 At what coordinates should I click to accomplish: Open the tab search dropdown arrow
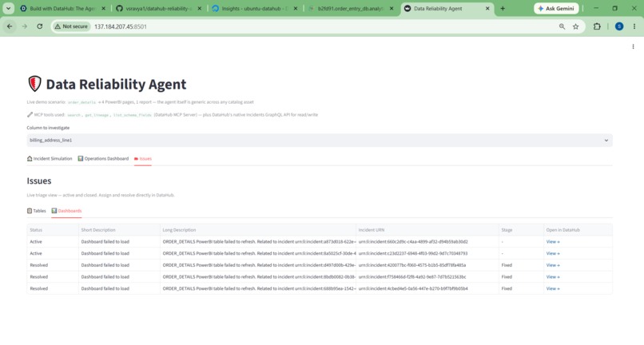click(8, 8)
